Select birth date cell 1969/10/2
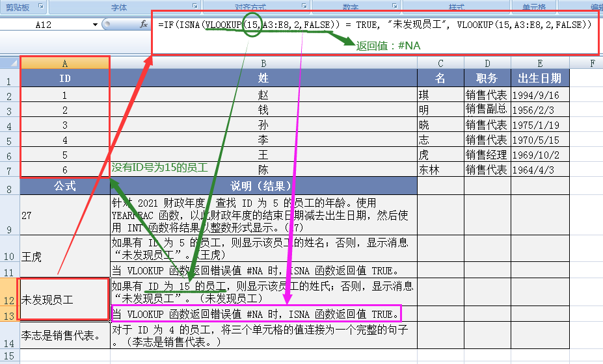 pos(540,155)
